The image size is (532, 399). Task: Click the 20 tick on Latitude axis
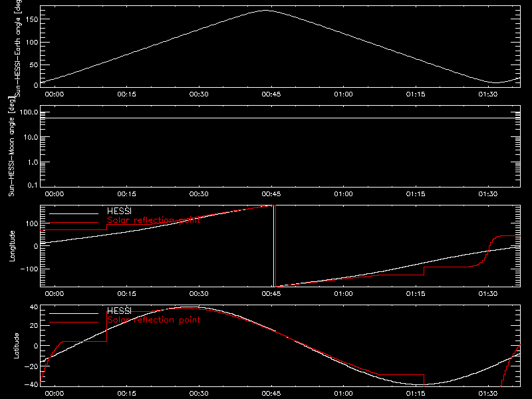(34, 326)
